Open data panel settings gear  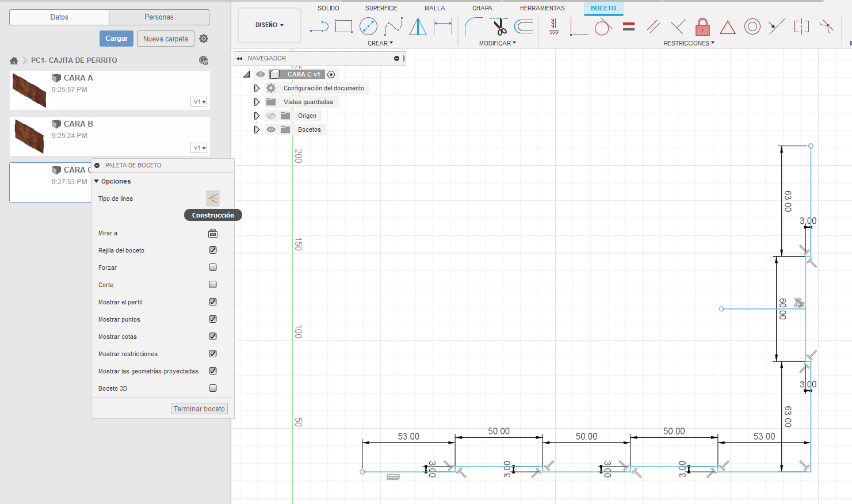point(204,39)
